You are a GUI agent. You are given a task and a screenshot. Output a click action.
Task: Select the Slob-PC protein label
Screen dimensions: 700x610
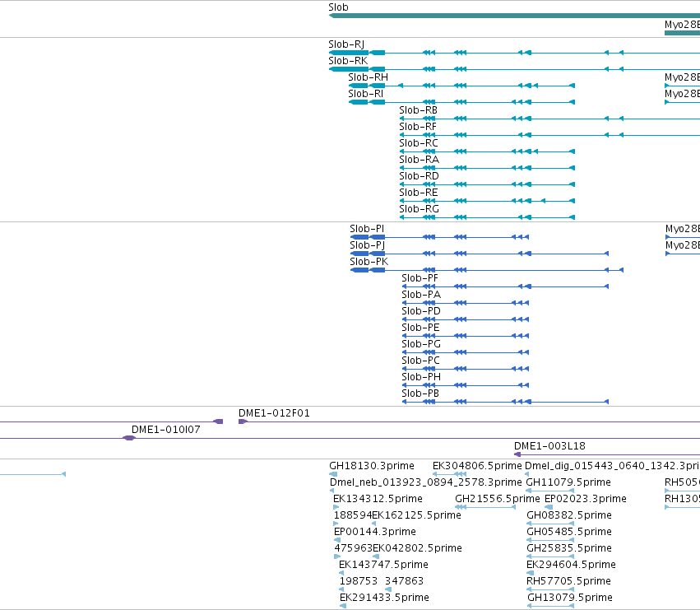pyautogui.click(x=420, y=361)
